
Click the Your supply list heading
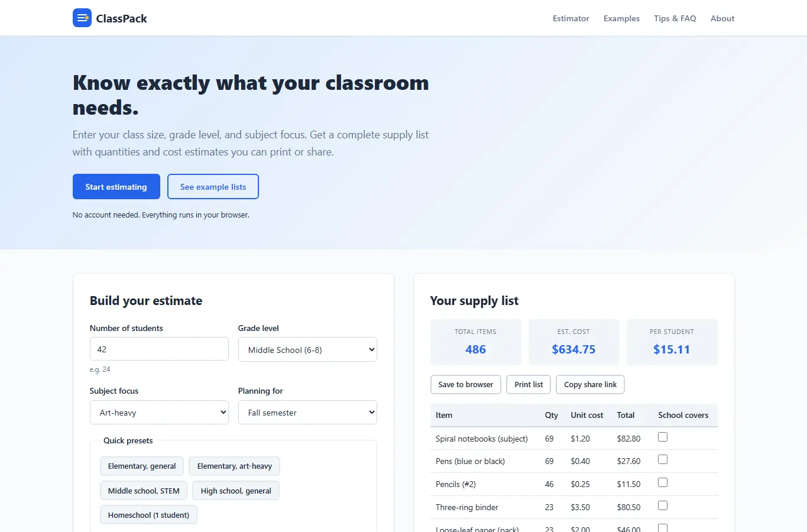(474, 301)
